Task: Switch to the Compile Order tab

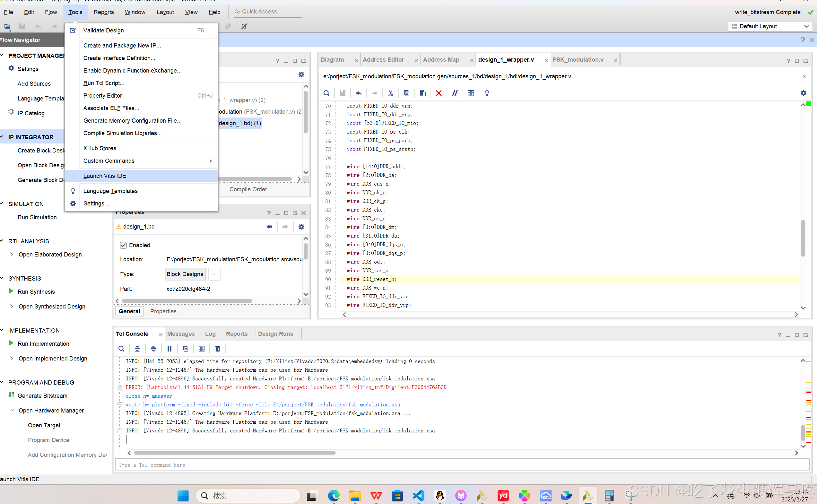Action: (x=248, y=189)
